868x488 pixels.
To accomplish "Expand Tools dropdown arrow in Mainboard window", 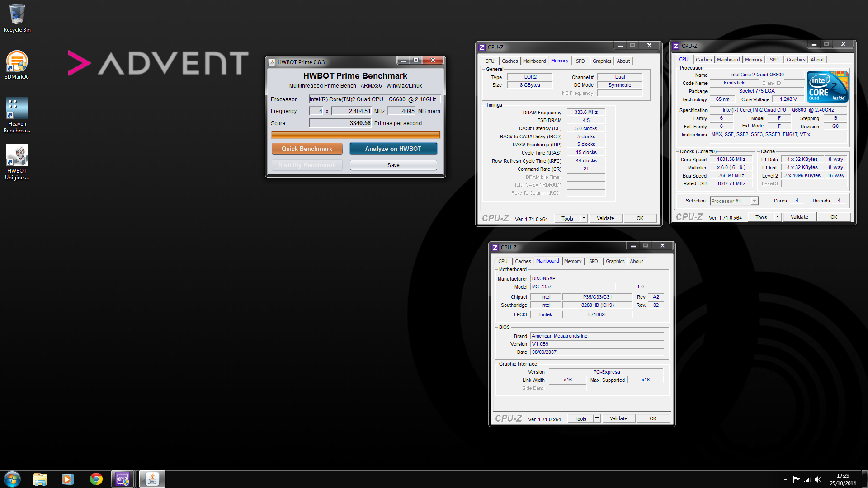I will point(597,418).
